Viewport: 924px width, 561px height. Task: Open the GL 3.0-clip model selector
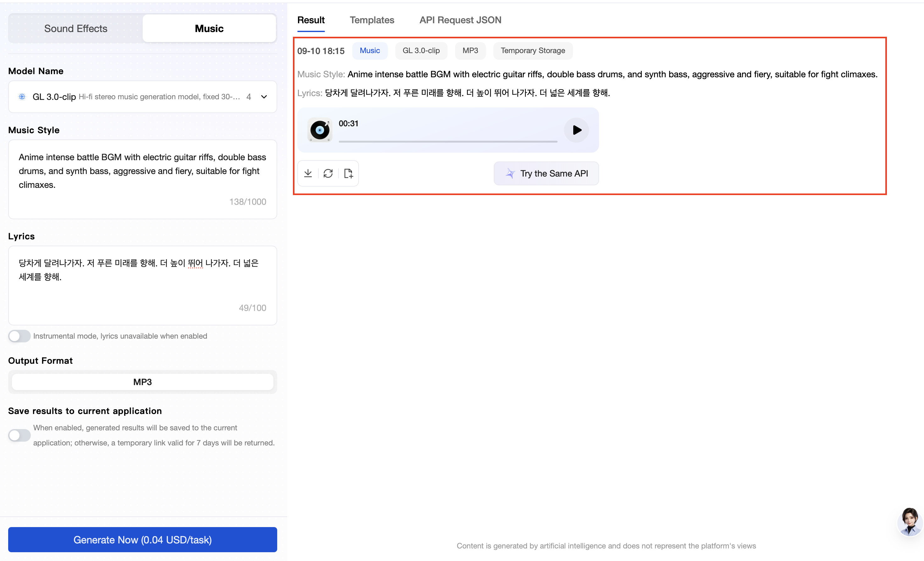[142, 97]
